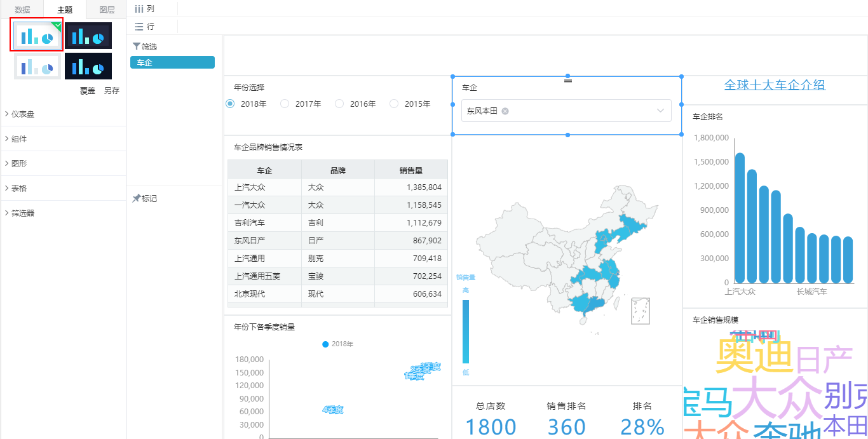Switch to the 图层 tab
This screenshot has width=868, height=439.
click(107, 10)
